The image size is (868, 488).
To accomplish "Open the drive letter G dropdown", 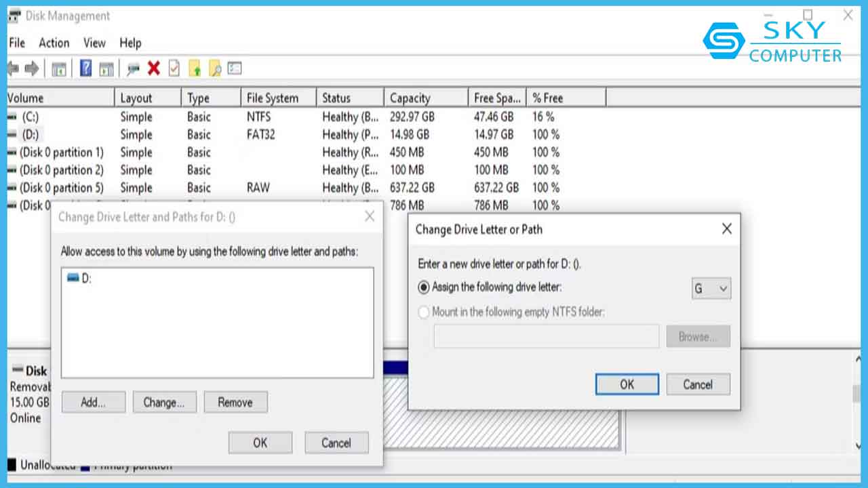I will [711, 289].
